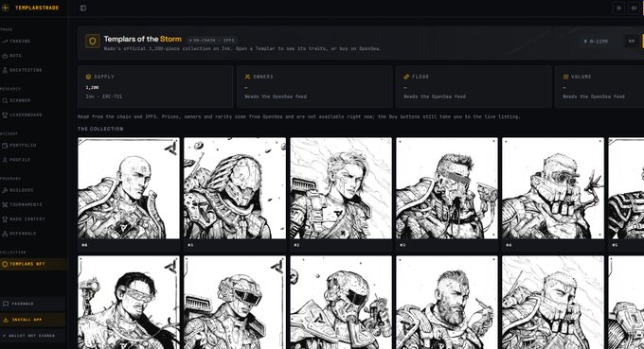Image resolution: width=644 pixels, height=349 pixels.
Task: Open the Scanner magnifier icon
Action: point(5,100)
